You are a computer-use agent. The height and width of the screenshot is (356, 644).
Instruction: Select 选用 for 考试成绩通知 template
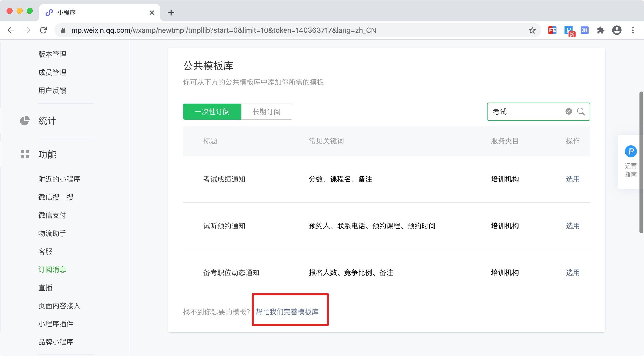click(573, 179)
